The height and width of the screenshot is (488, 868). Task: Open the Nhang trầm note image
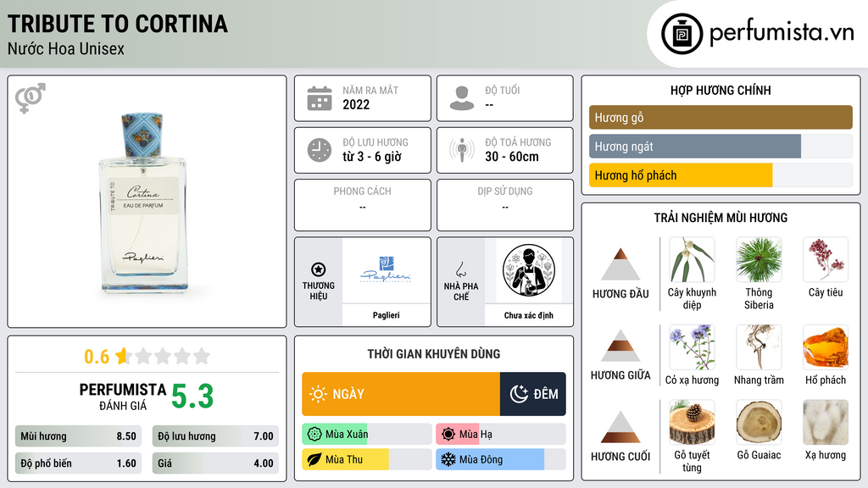pos(759,347)
